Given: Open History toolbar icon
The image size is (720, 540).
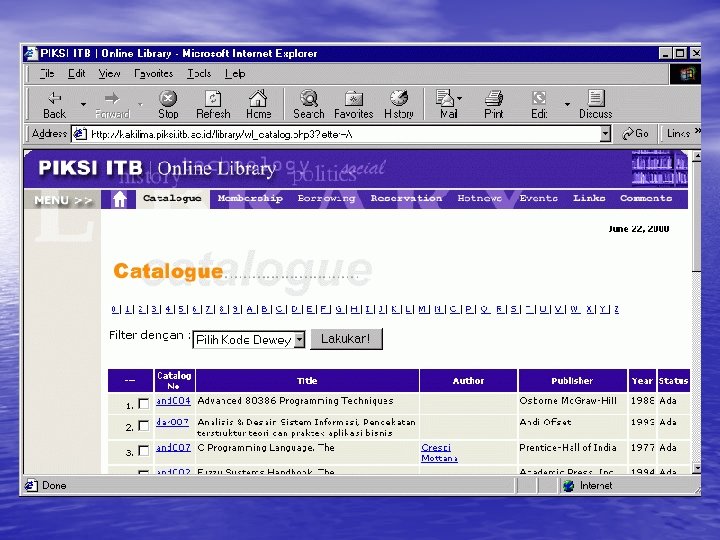Looking at the screenshot, I should coord(399,104).
